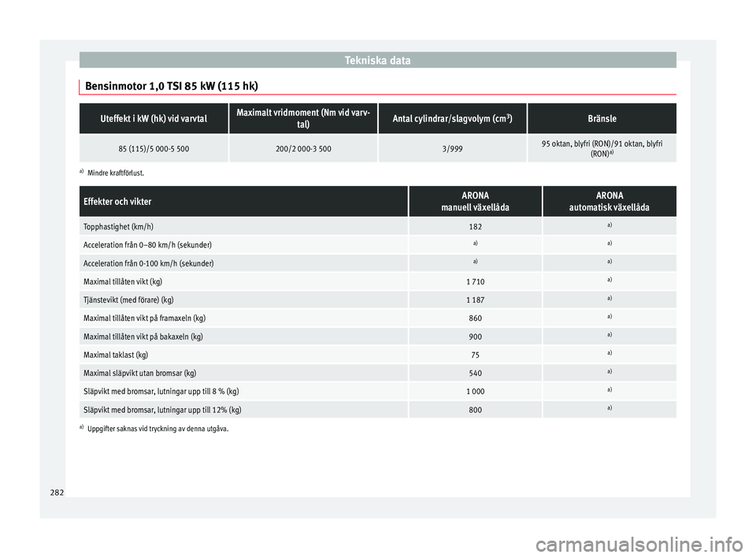
Task: Select the value '85 (115)/5 000-5 500'
Action: (x=154, y=149)
